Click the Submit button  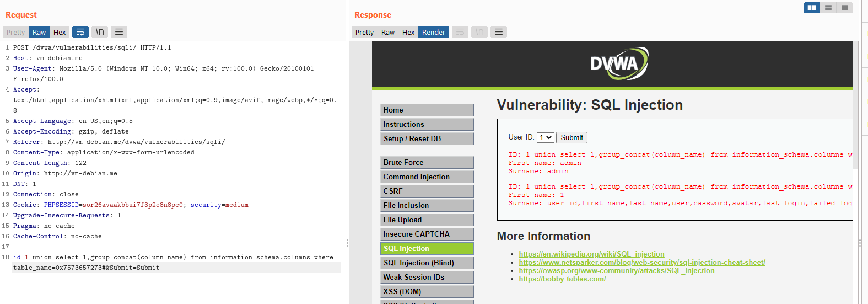click(x=572, y=137)
